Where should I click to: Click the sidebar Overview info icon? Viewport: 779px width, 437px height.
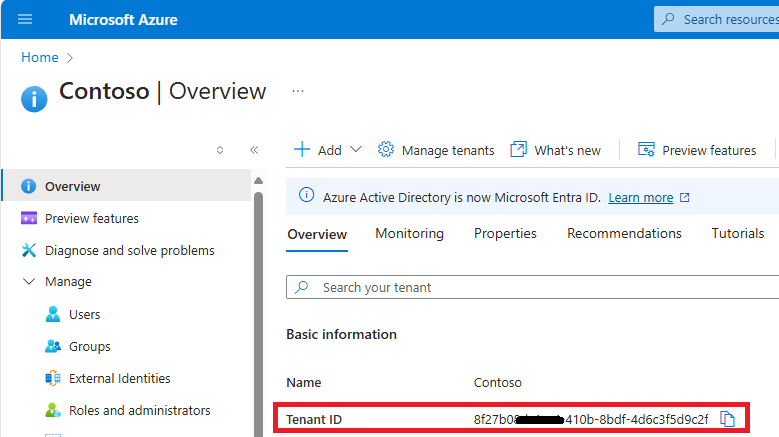(x=28, y=186)
